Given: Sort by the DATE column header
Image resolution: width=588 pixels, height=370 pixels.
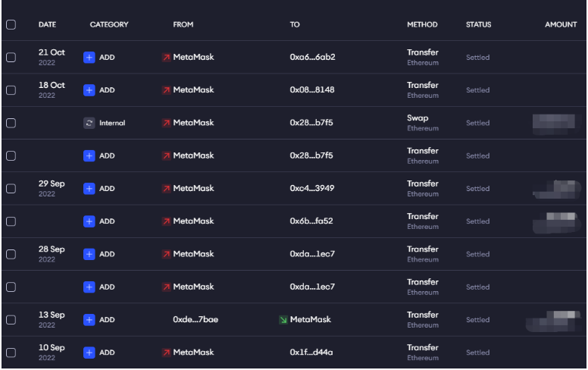Looking at the screenshot, I should [x=47, y=25].
